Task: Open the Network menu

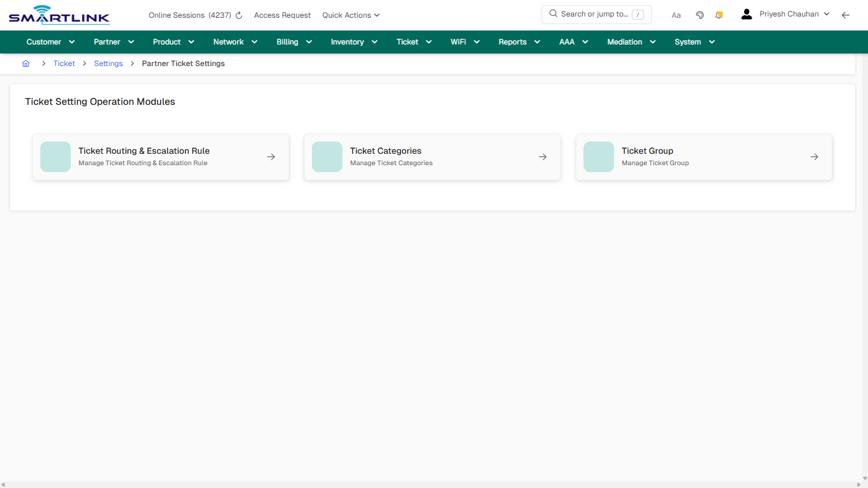Action: point(234,42)
